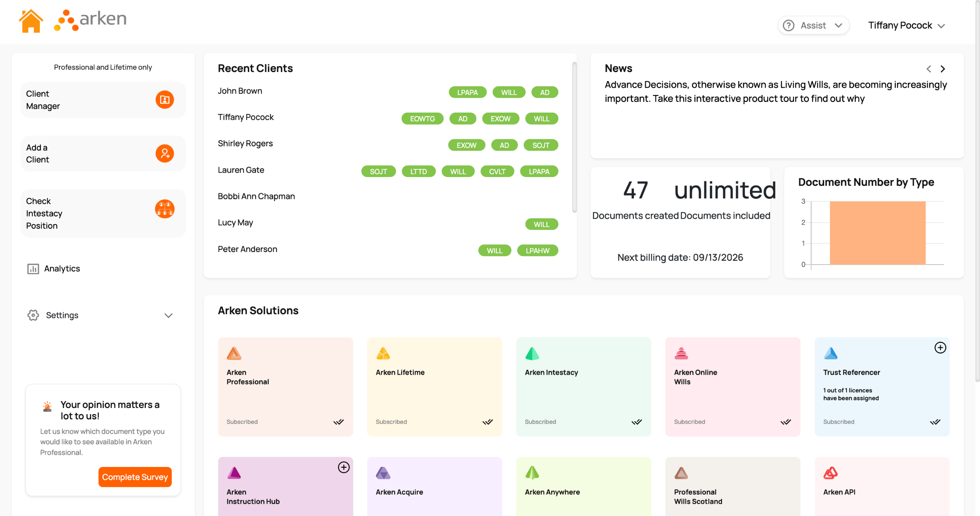Click the Add a Client person icon
980x516 pixels.
click(x=165, y=154)
